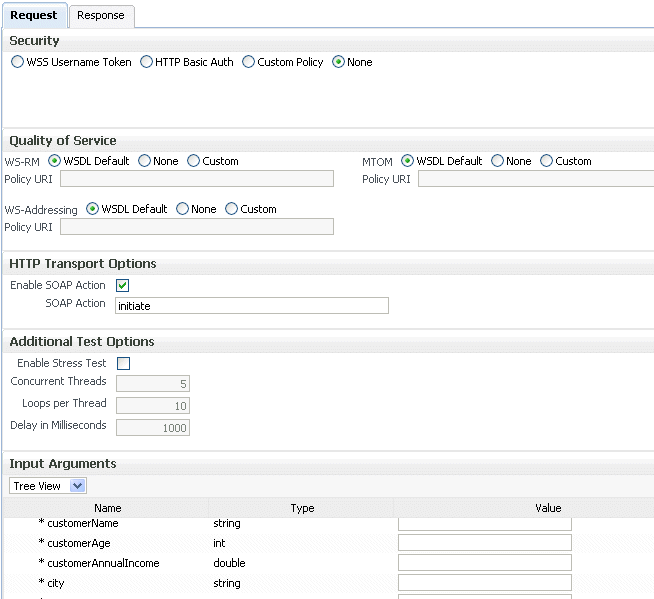Click the customerName value field
Viewport: 654px width, 599px height.
click(x=485, y=524)
